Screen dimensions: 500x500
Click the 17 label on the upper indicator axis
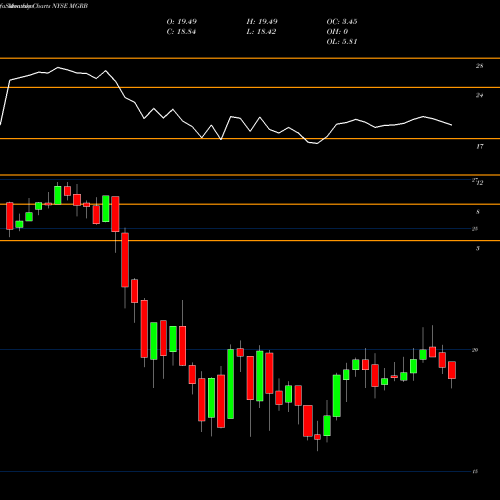[x=479, y=146]
